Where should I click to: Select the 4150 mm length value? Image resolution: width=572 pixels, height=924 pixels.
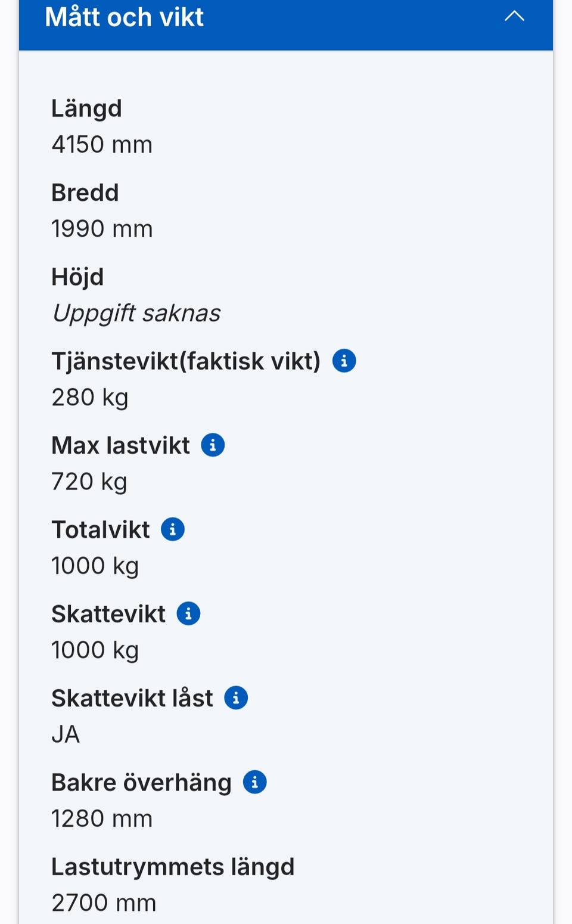(x=102, y=144)
